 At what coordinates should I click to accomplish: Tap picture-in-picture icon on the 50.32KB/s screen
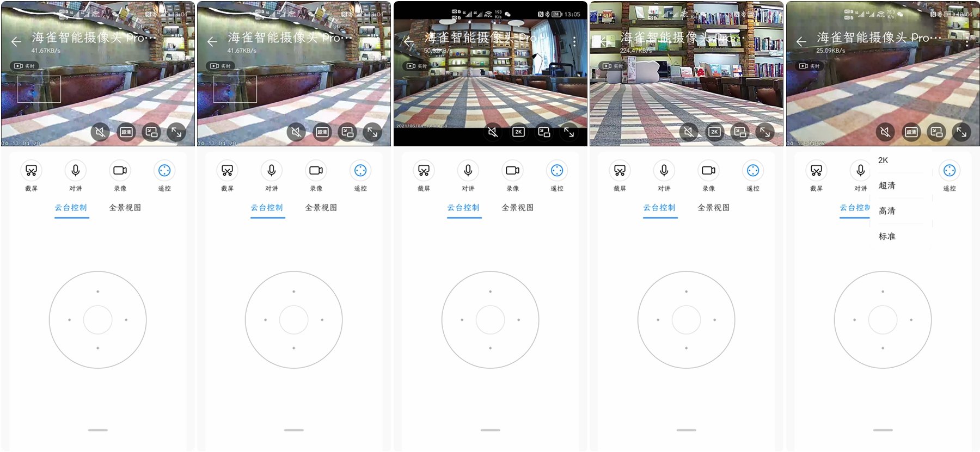544,132
